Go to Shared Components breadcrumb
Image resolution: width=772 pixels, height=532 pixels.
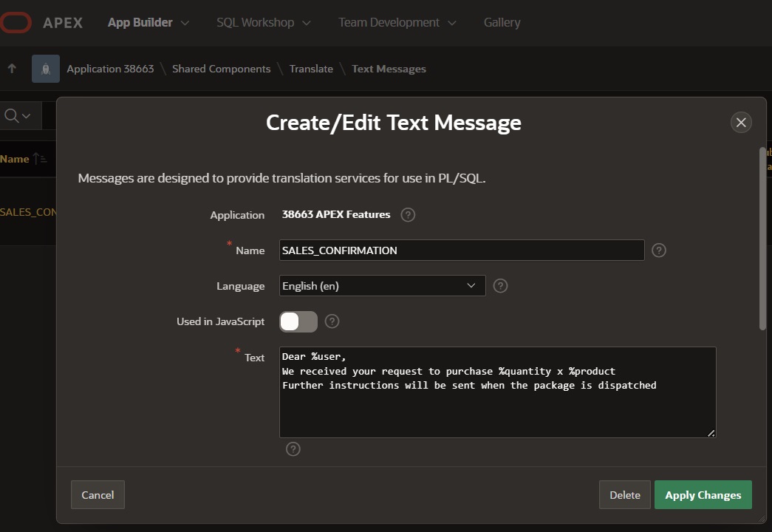[221, 69]
